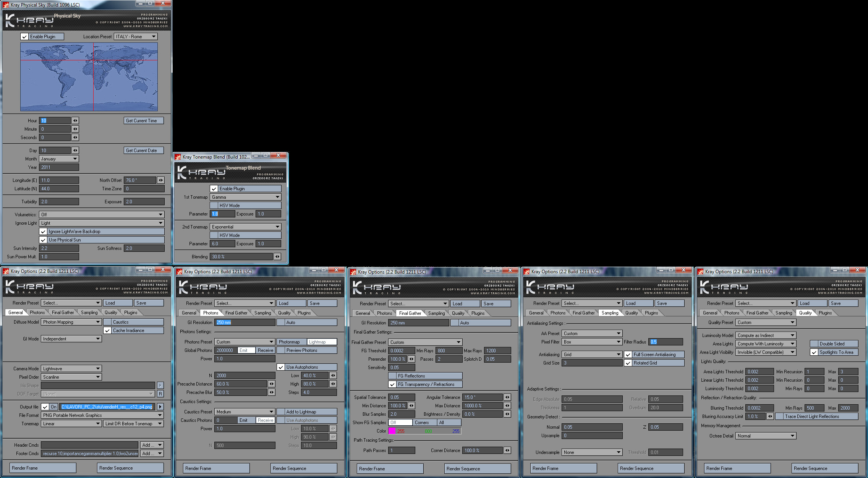Open the Location Preset dropdown

(136, 37)
